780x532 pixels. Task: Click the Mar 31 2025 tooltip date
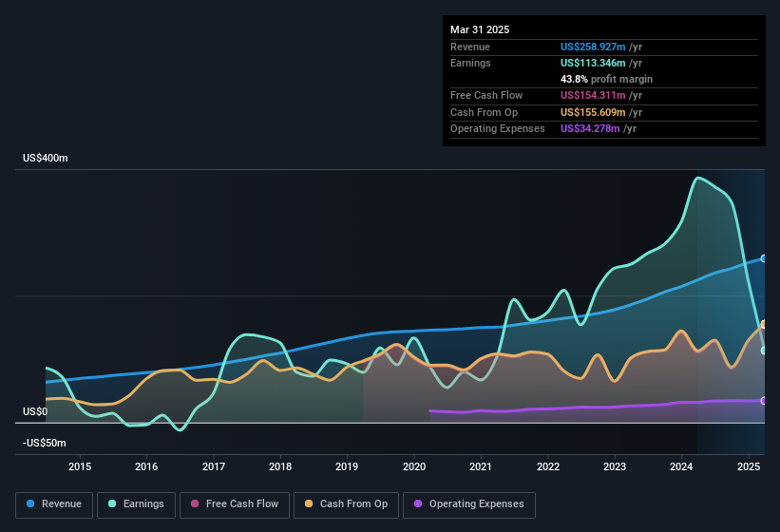coord(480,29)
